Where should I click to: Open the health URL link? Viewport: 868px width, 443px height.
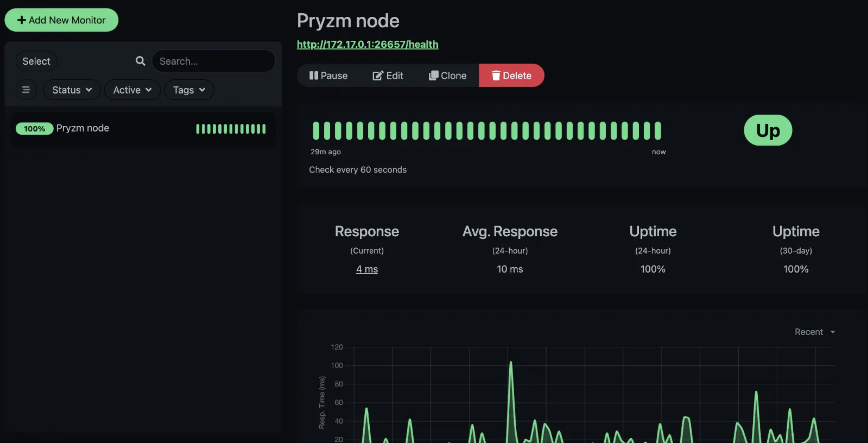[x=367, y=44]
